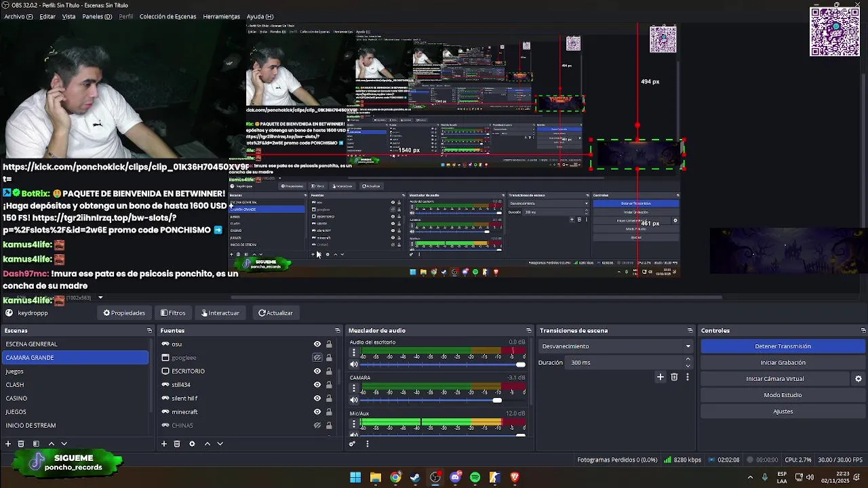This screenshot has width=868, height=488.
Task: Open Vista menu
Action: click(x=68, y=16)
